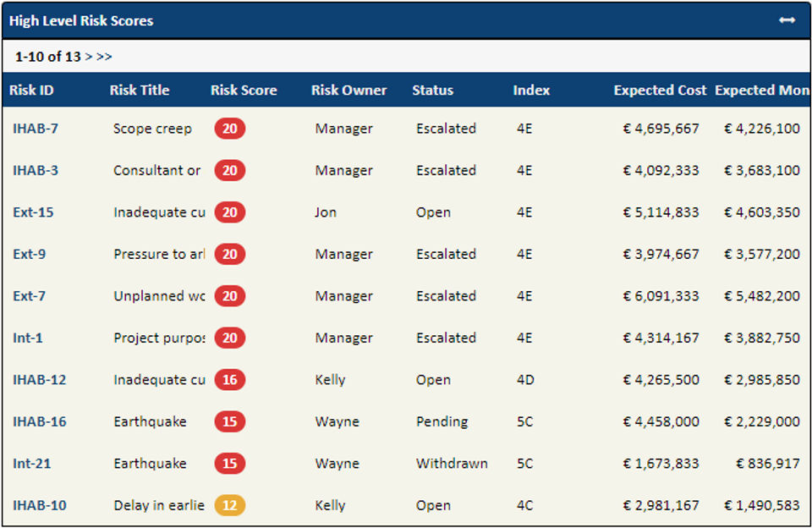Sort by Expected Cost column header
This screenshot has width=812, height=528.
(x=660, y=91)
